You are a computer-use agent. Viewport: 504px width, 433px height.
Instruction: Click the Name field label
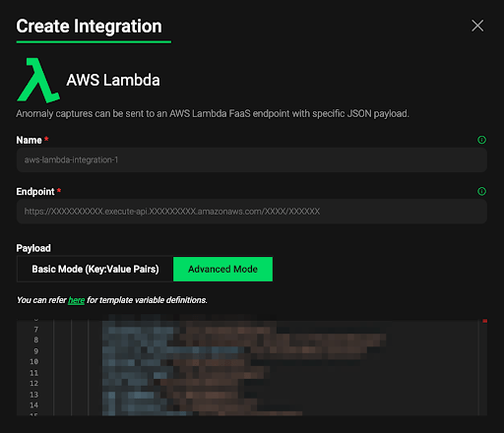[30, 140]
